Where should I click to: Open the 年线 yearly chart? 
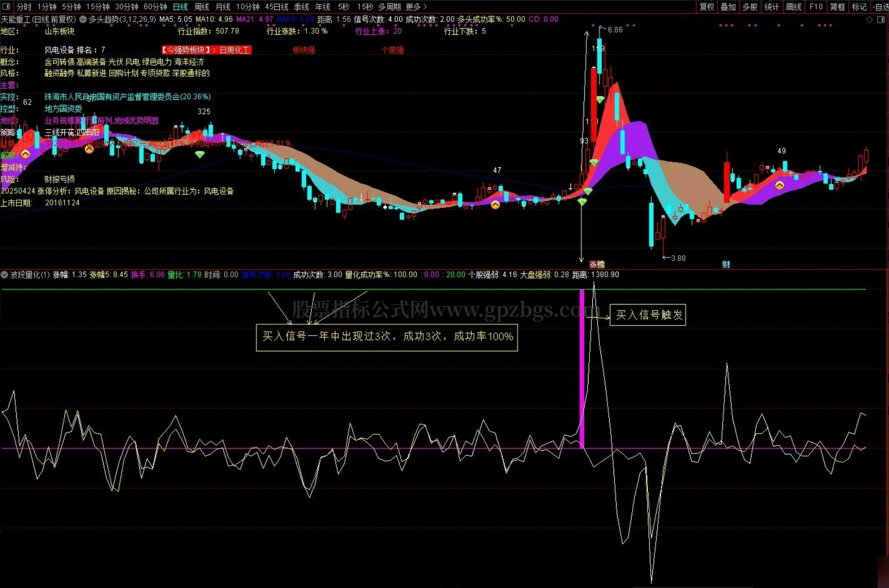pos(323,7)
